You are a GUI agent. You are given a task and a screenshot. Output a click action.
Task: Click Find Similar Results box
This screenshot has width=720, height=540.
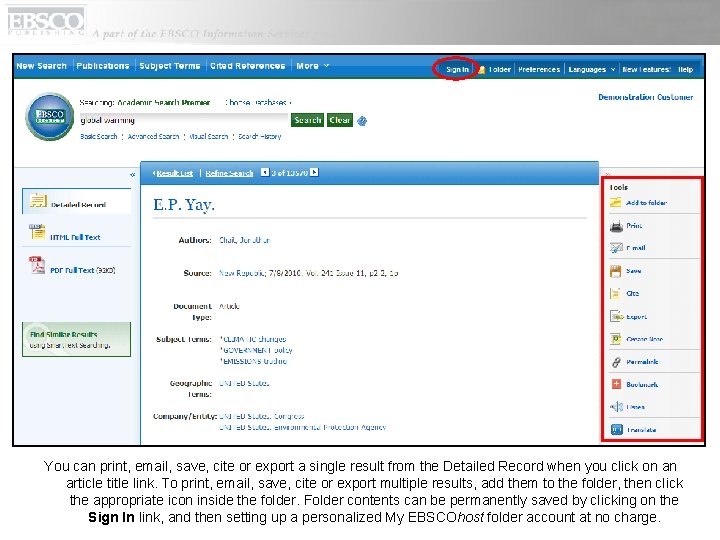[76, 339]
